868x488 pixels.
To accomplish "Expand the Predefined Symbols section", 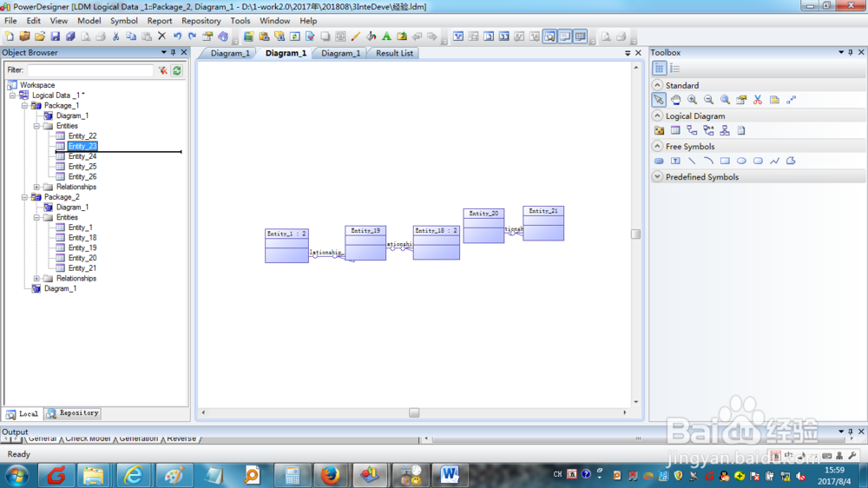I will pyautogui.click(x=657, y=176).
